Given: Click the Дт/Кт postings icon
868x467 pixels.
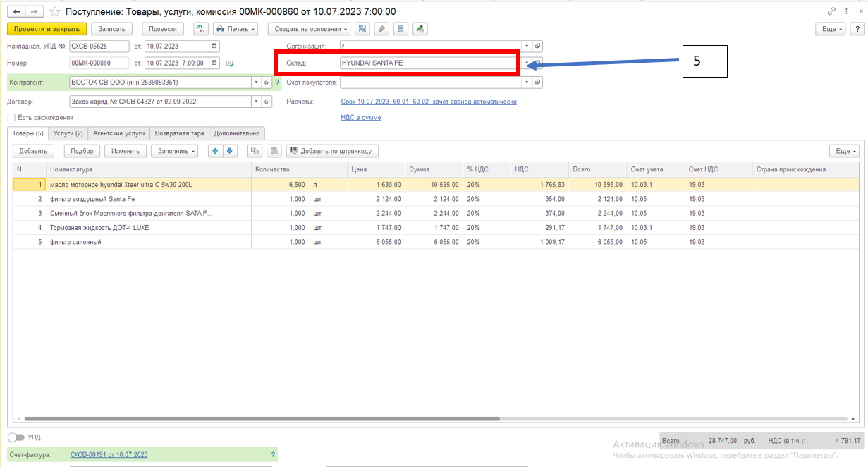Looking at the screenshot, I should 201,29.
